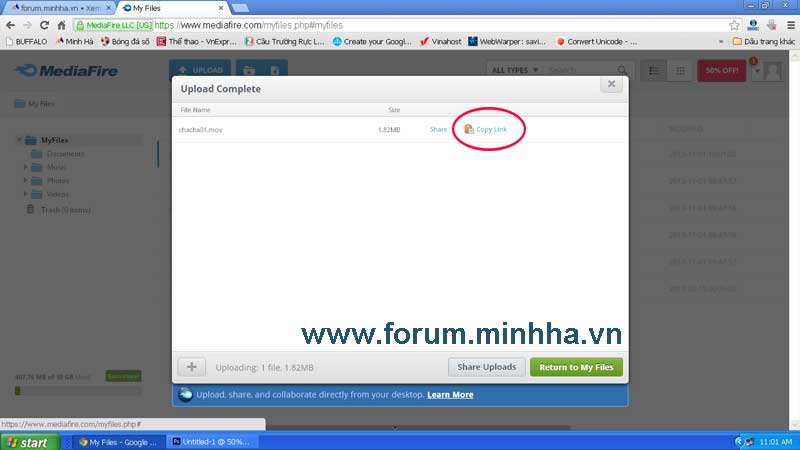Click the 50% OFF! promo button
Viewport: 800px width, 450px height.
click(721, 70)
